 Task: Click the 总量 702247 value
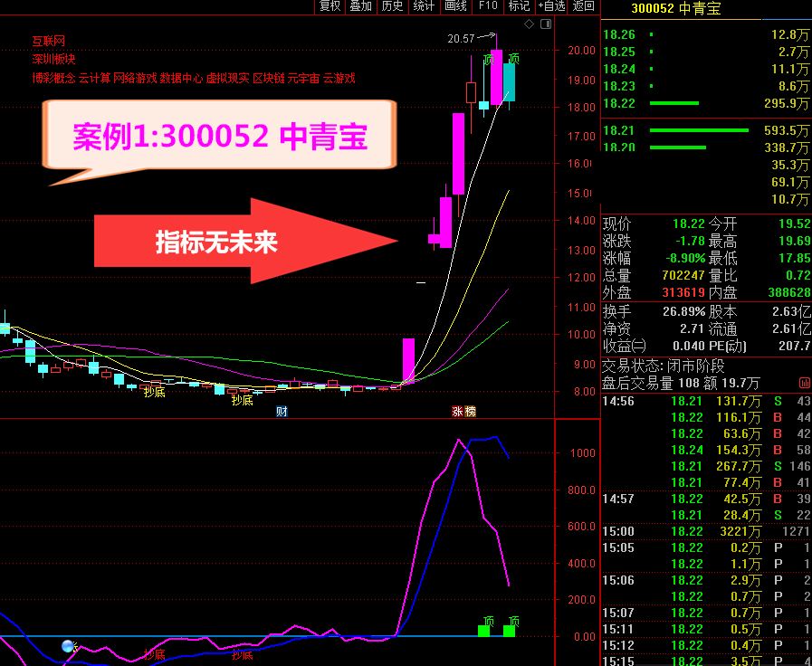(683, 275)
